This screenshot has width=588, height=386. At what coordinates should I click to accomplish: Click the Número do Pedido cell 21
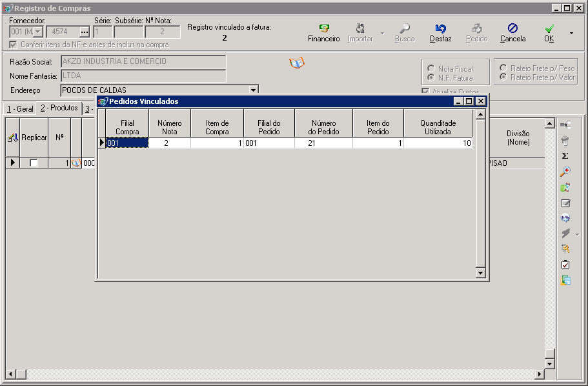[323, 143]
